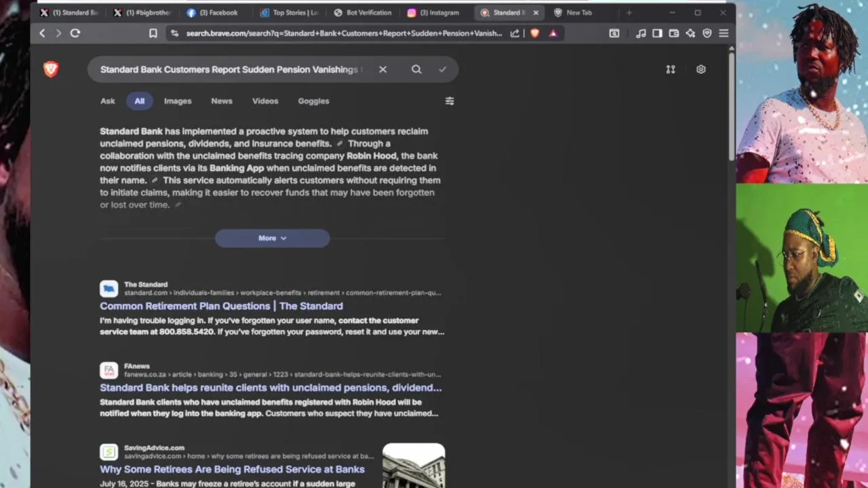
Task: Click citation link icon after 'lost over time.'
Action: tap(178, 205)
